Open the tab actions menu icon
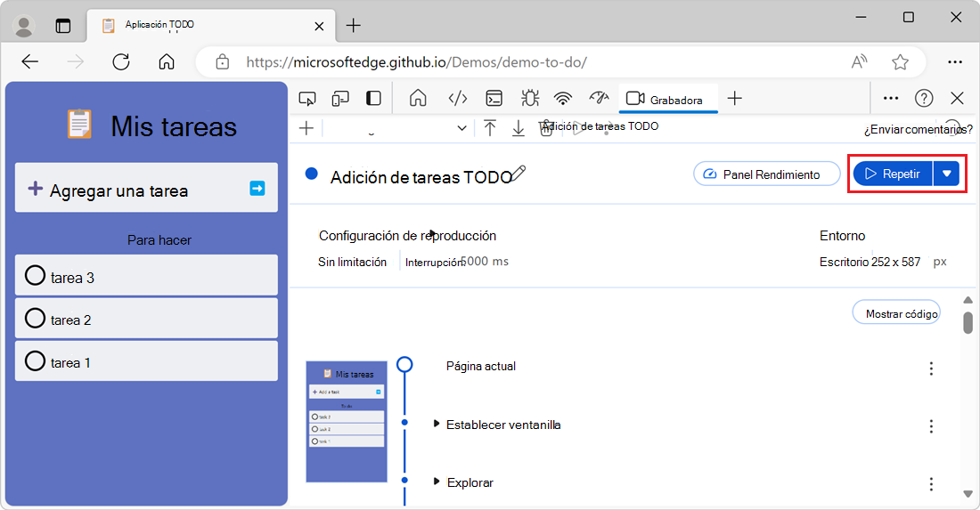 (x=63, y=26)
